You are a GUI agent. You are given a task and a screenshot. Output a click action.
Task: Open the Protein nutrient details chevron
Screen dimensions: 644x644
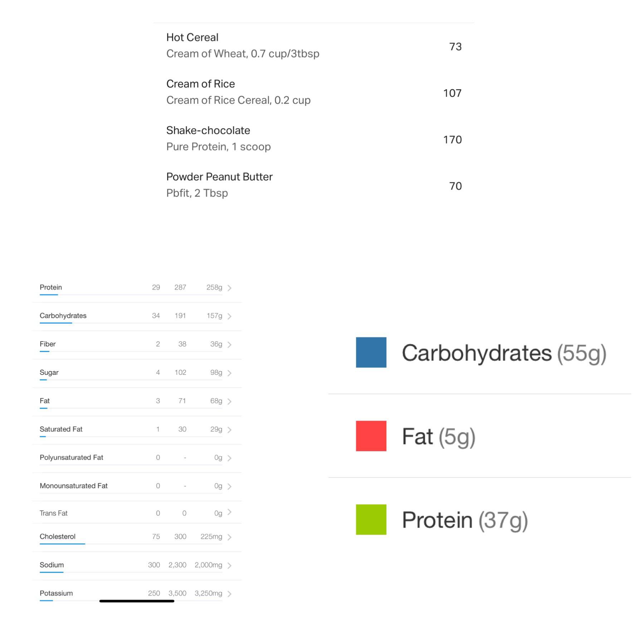(230, 287)
